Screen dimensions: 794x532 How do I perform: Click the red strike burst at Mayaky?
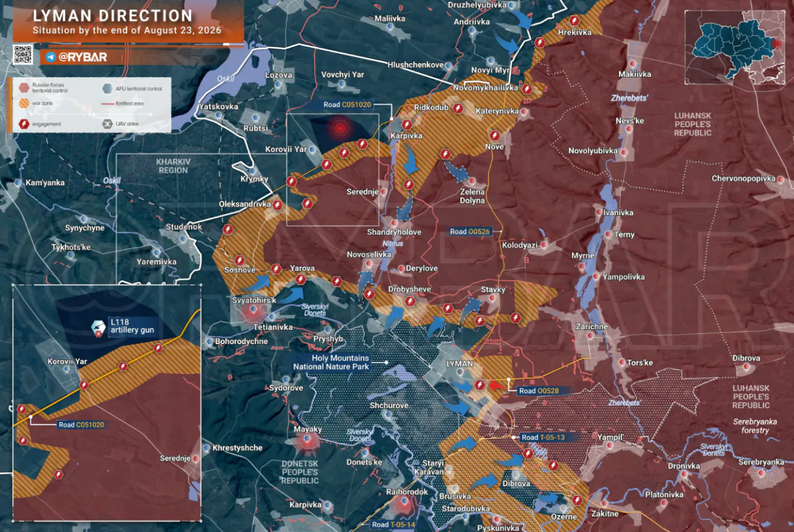click(306, 441)
